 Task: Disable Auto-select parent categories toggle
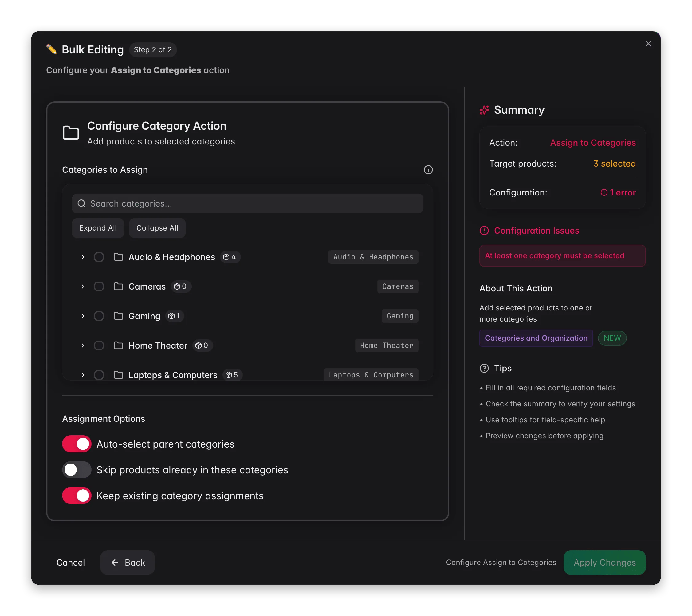(77, 444)
